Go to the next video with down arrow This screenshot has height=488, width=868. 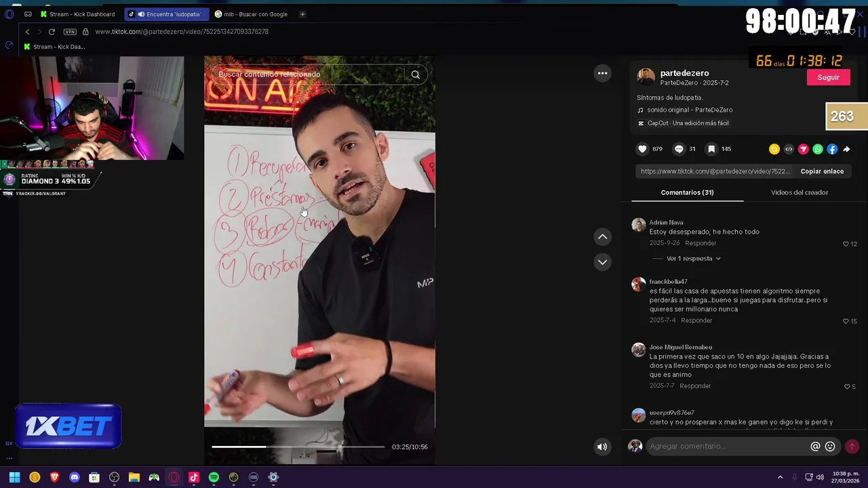(x=602, y=262)
